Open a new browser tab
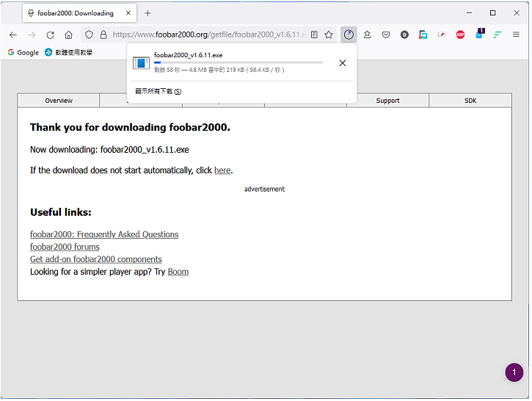The height and width of the screenshot is (401, 532). pyautogui.click(x=147, y=13)
